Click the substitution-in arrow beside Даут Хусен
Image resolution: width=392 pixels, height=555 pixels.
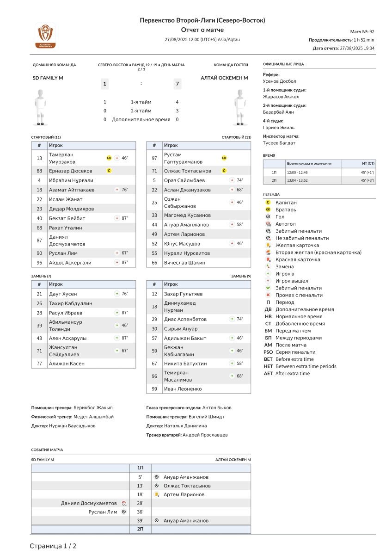point(117,294)
